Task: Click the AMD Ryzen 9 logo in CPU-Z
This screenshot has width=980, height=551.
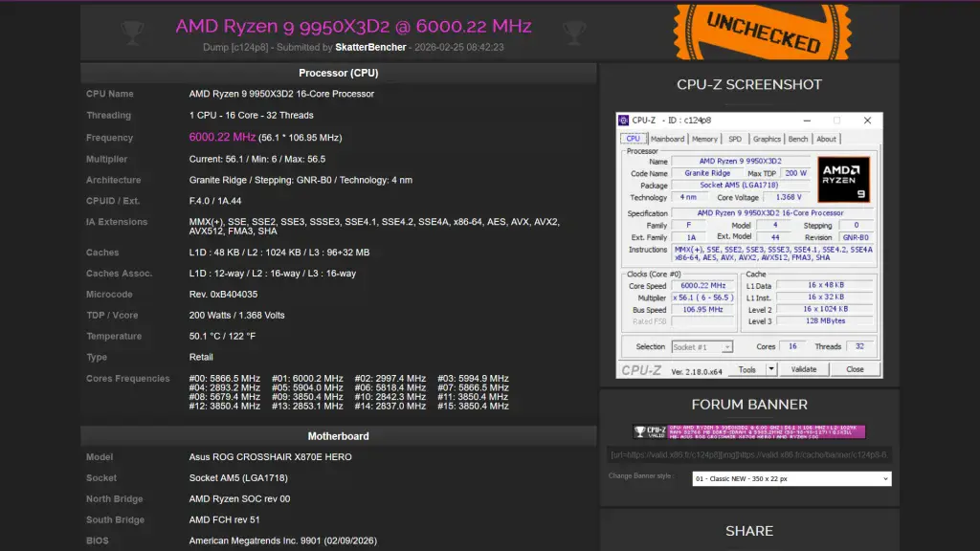Action: [844, 180]
